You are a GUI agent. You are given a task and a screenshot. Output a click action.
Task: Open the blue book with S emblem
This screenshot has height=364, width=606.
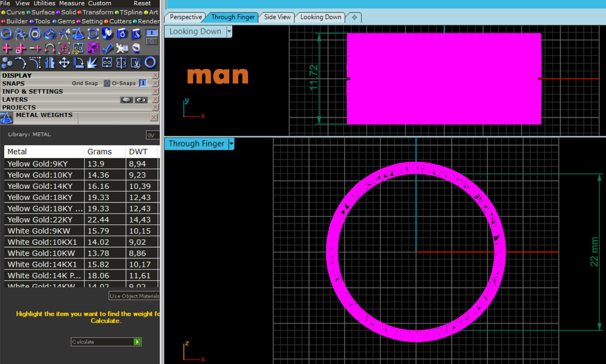136,34
